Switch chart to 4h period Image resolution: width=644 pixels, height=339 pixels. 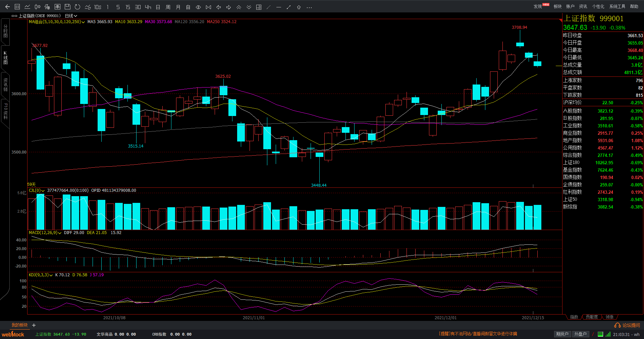point(148,7)
